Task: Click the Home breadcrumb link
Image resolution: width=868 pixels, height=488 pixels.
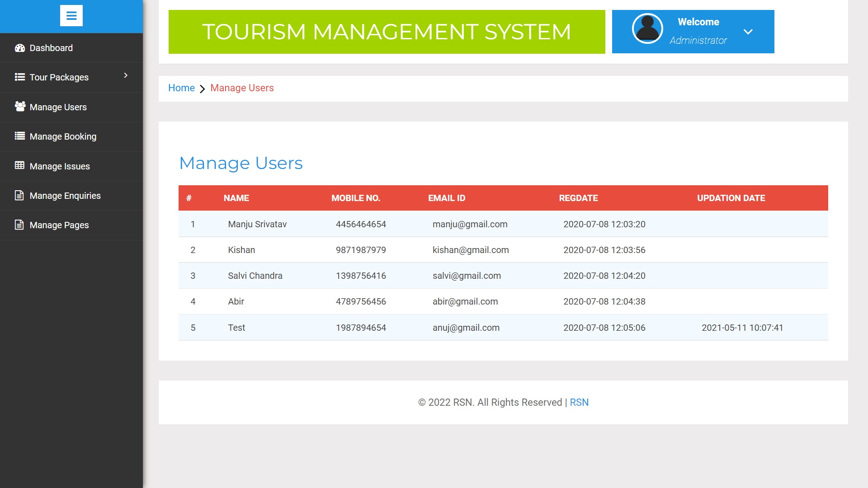Action: coord(181,88)
